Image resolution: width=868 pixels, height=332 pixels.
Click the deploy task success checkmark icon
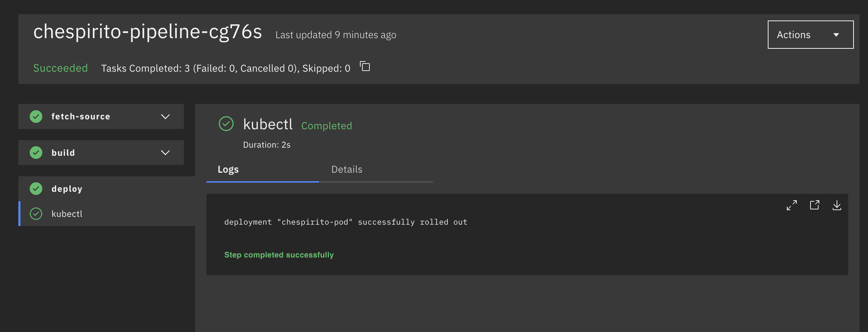coord(36,189)
